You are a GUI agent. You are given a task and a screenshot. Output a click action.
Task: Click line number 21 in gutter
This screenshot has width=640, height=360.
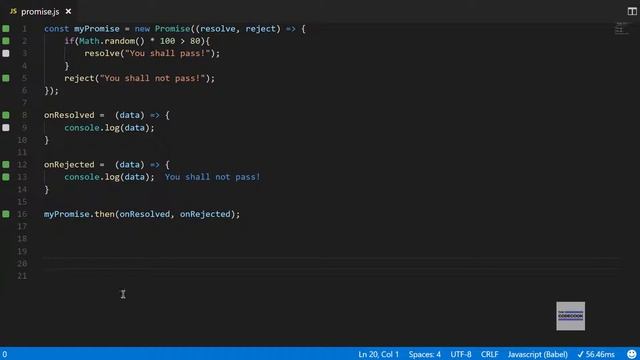click(x=22, y=276)
